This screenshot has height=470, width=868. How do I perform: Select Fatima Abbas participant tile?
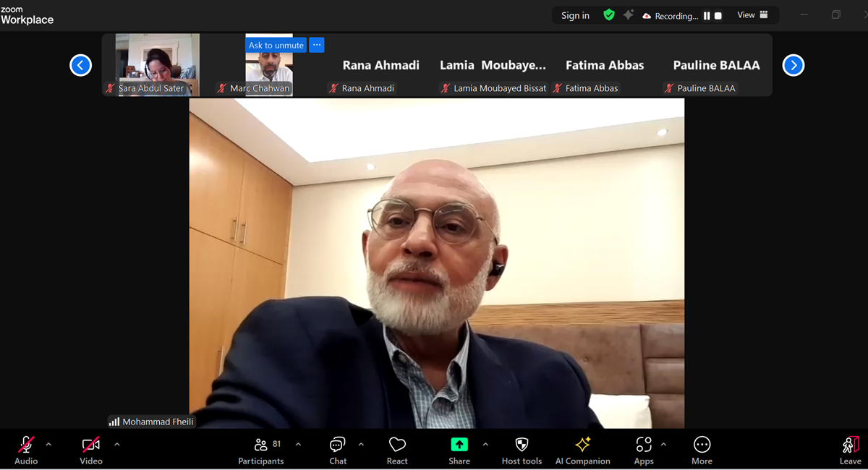coord(605,65)
